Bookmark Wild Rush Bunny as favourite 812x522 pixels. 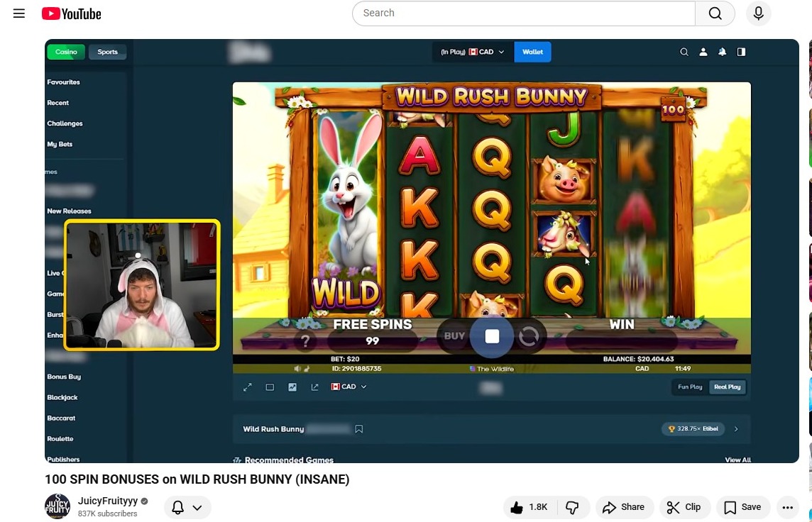pos(359,429)
